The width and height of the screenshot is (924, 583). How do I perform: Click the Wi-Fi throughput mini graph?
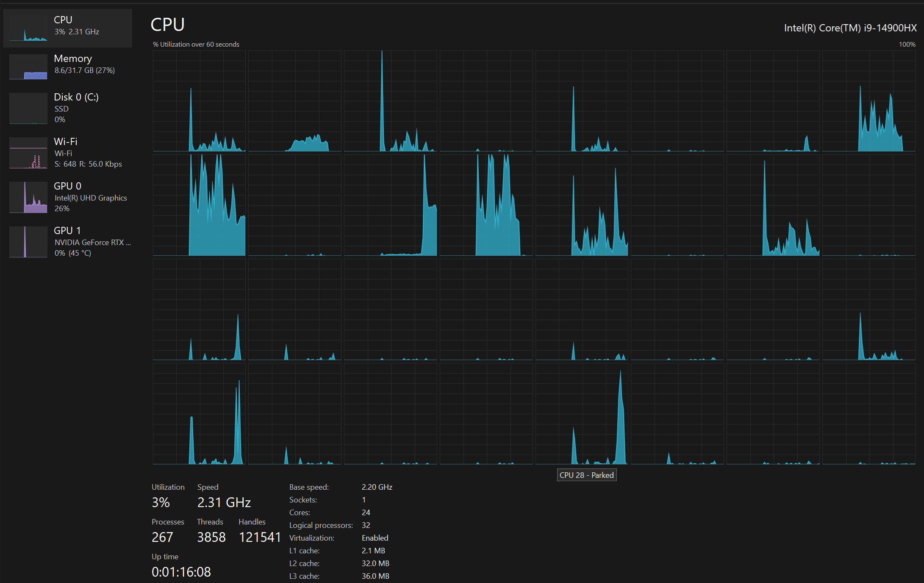point(28,153)
